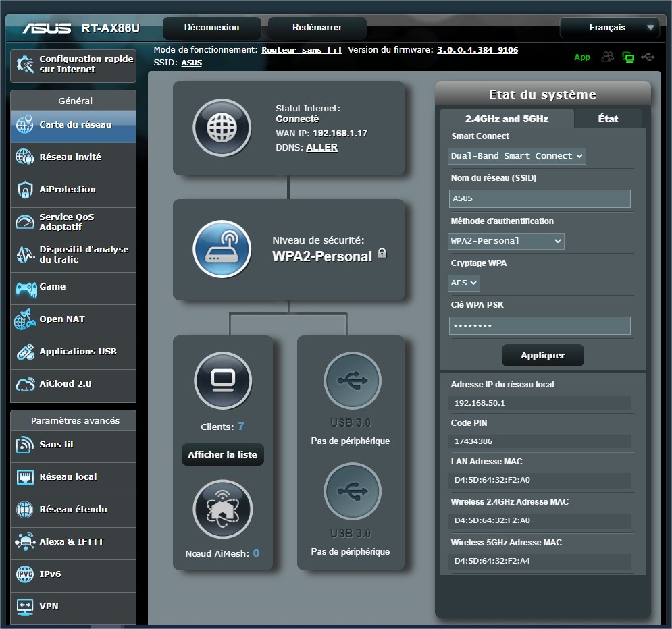Viewport: 672px width, 629px height.
Task: Click the Applications USB icon
Action: 25,352
